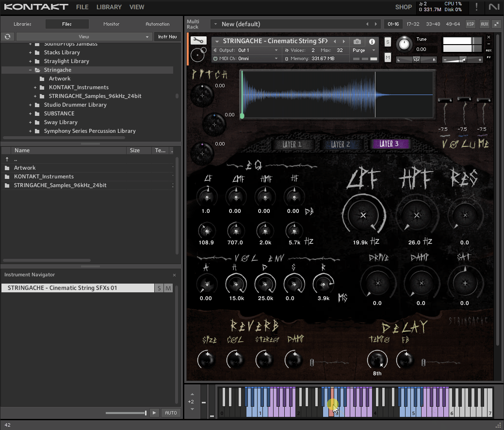
Task: Open the Purge dropdown menu
Action: pos(364,50)
